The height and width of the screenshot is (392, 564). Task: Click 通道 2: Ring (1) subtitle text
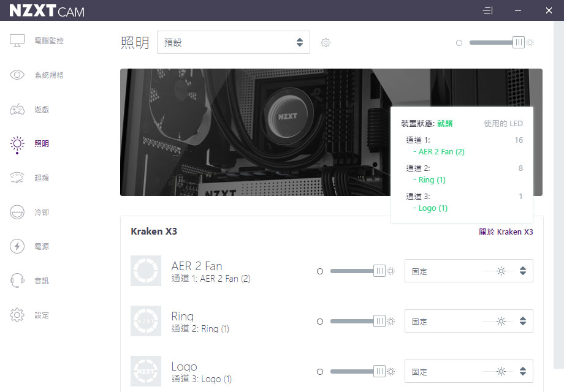pyautogui.click(x=200, y=329)
